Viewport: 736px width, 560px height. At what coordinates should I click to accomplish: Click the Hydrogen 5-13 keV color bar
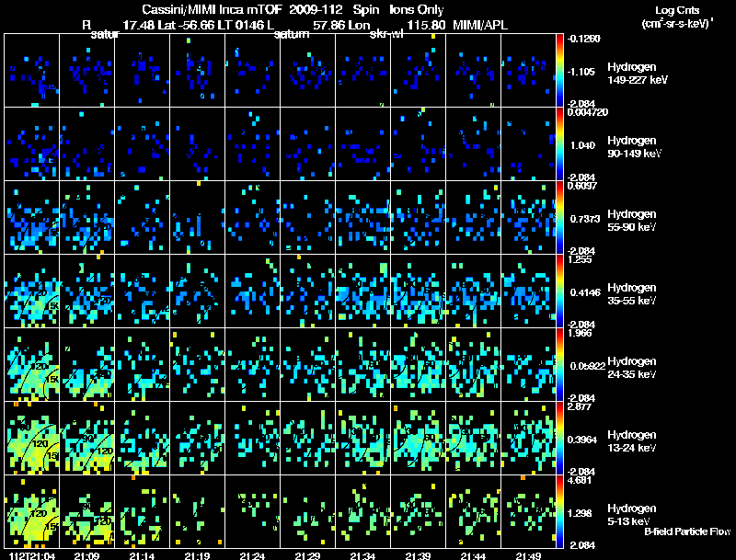559,511
